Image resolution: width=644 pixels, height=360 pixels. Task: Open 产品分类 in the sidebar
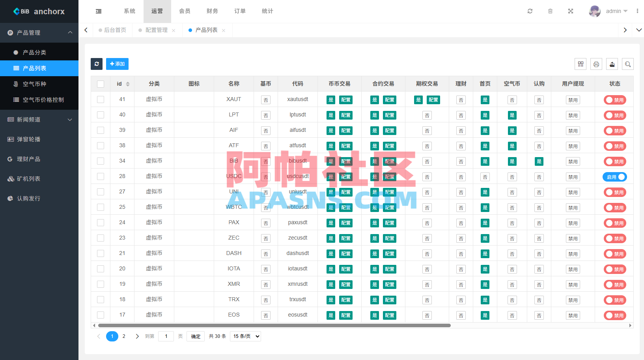[x=39, y=52]
